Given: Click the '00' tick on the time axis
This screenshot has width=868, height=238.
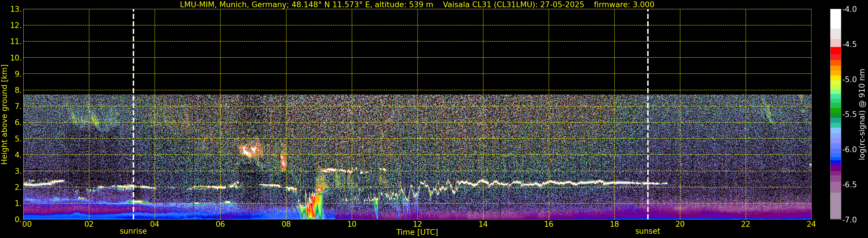Looking at the screenshot, I should 27,224.
